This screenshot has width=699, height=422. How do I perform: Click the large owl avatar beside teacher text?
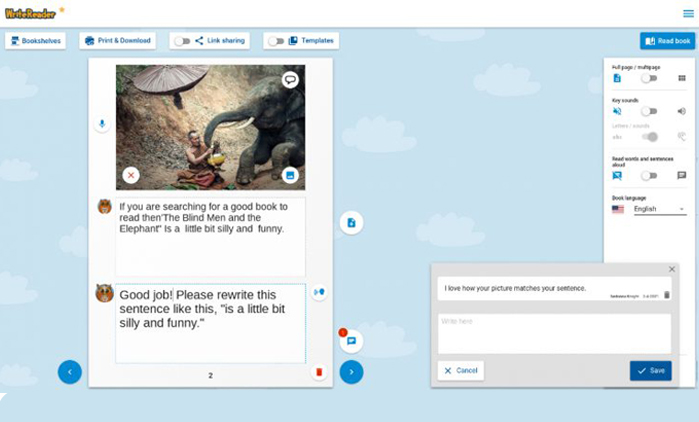pos(105,293)
